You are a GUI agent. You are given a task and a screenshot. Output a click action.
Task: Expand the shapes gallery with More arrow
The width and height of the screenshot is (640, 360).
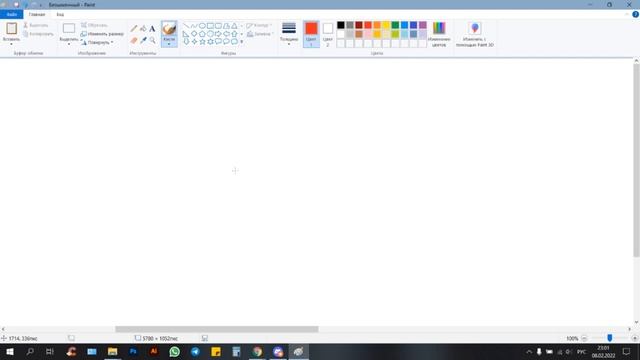tap(242, 42)
